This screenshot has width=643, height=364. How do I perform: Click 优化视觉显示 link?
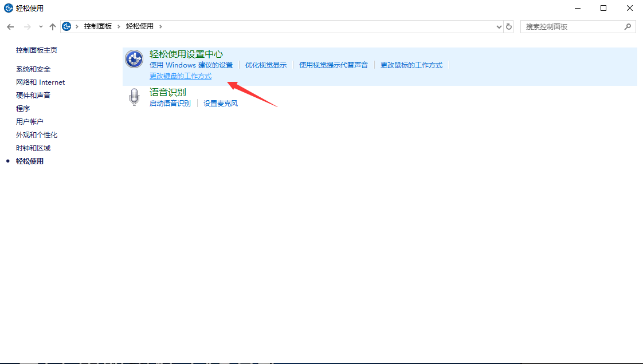(266, 65)
